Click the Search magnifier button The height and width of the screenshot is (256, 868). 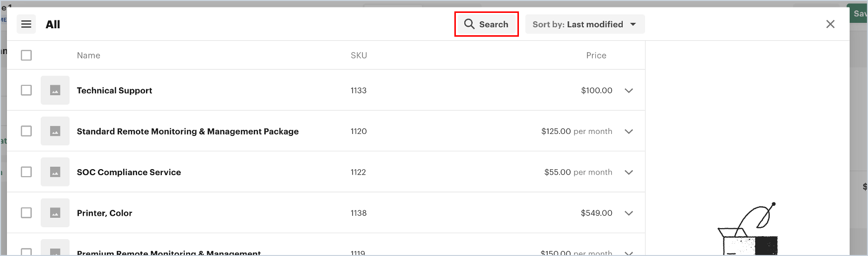click(486, 24)
